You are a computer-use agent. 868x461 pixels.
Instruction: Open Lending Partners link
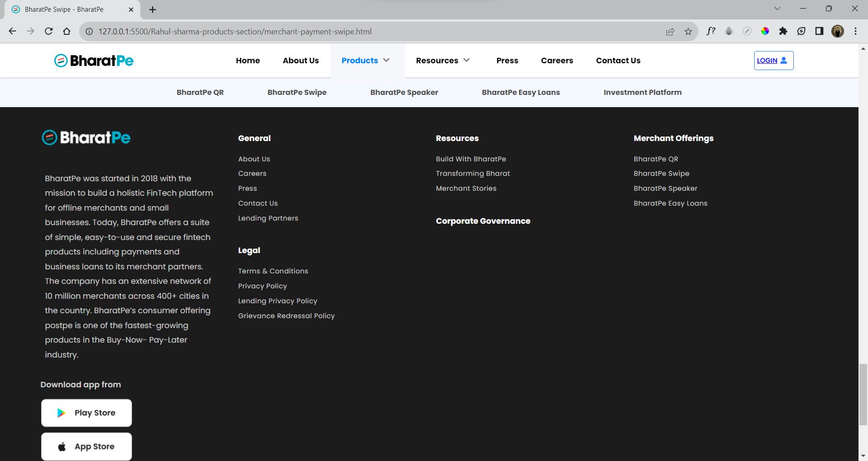(x=268, y=218)
